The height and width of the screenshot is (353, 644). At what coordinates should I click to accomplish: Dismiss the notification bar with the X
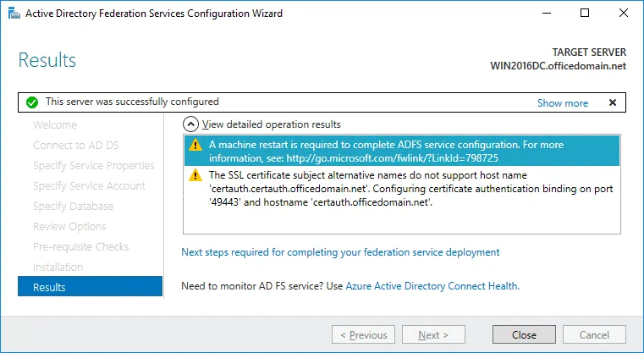613,102
